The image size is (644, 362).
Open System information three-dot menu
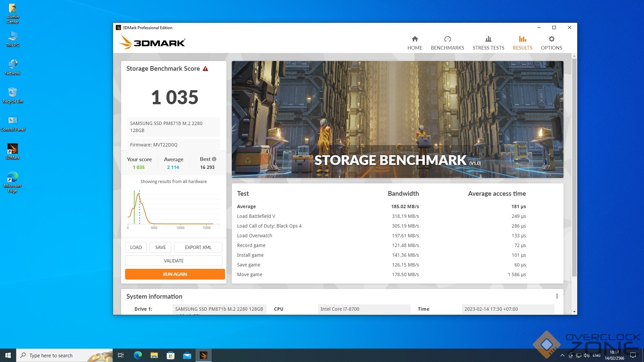(557, 296)
